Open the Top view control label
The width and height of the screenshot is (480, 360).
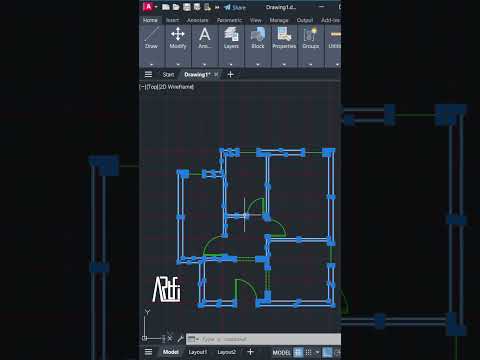coord(152,87)
